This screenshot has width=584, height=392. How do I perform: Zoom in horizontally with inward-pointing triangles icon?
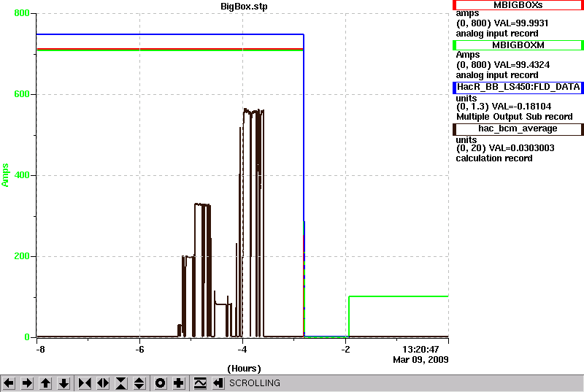coord(85,383)
